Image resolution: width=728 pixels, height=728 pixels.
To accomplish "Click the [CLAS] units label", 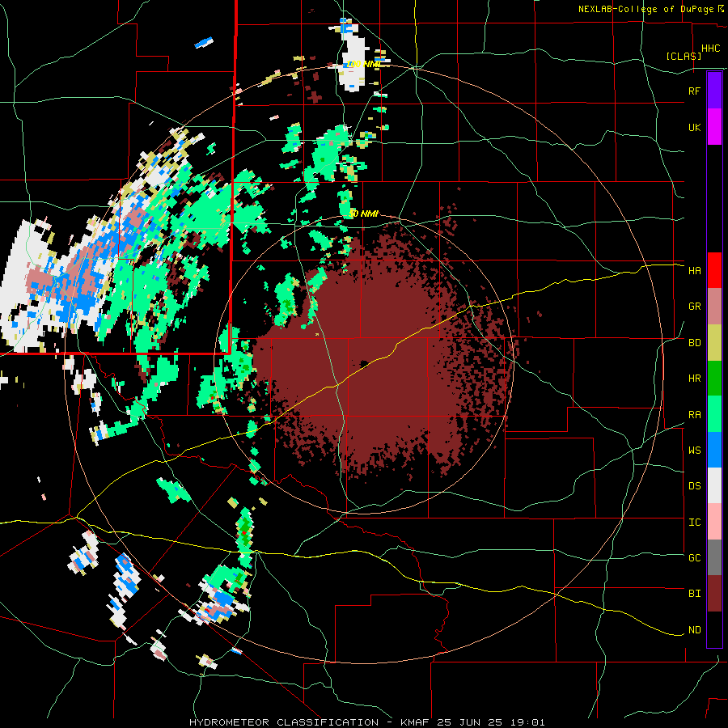I will 684,57.
